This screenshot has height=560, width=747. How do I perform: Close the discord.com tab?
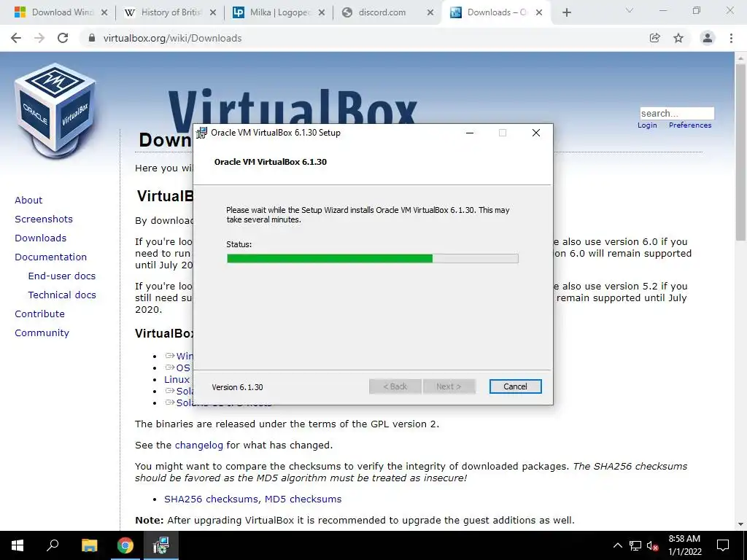tap(430, 13)
